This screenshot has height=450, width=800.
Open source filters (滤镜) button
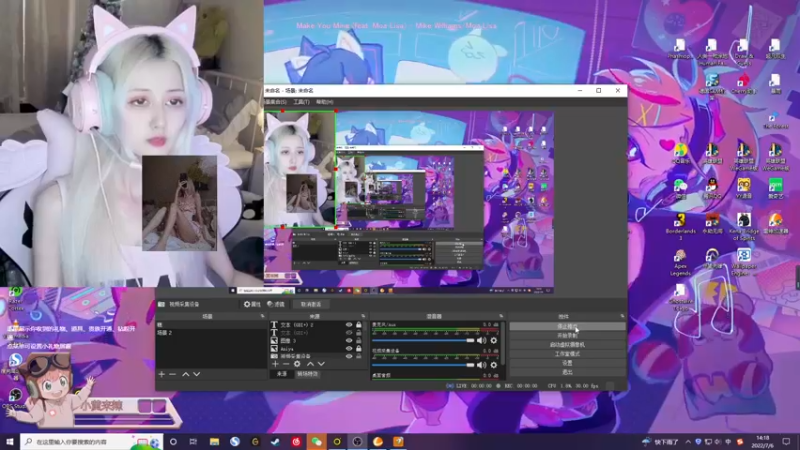tap(276, 304)
